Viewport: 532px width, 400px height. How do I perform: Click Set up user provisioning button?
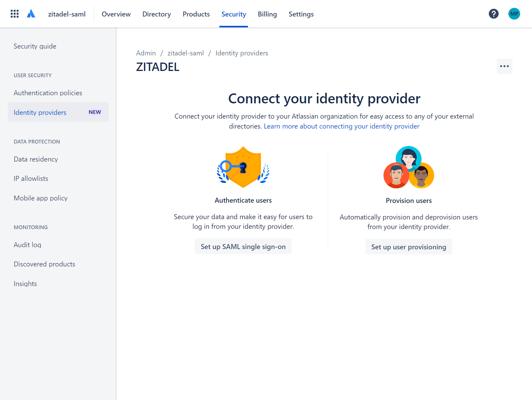click(408, 247)
